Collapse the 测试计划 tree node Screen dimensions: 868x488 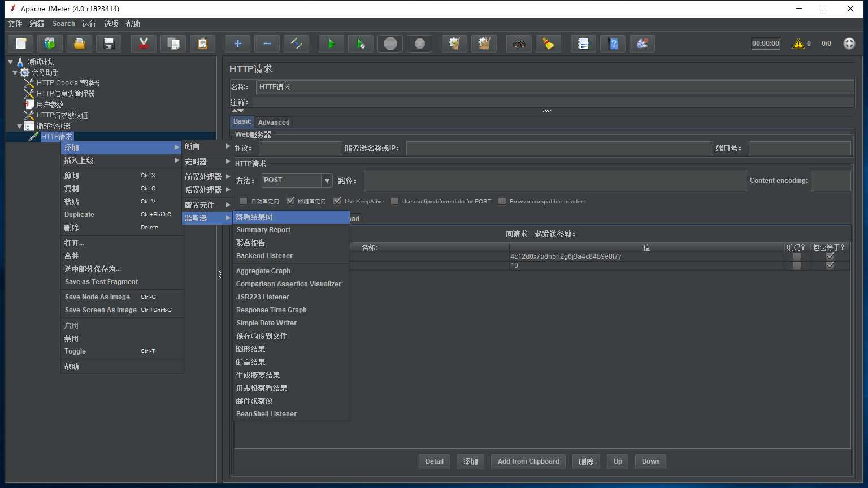[x=11, y=62]
